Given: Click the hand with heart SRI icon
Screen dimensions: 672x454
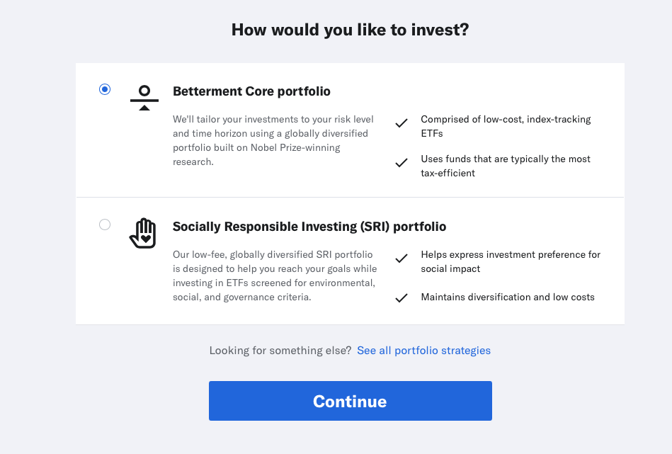Looking at the screenshot, I should tap(143, 233).
